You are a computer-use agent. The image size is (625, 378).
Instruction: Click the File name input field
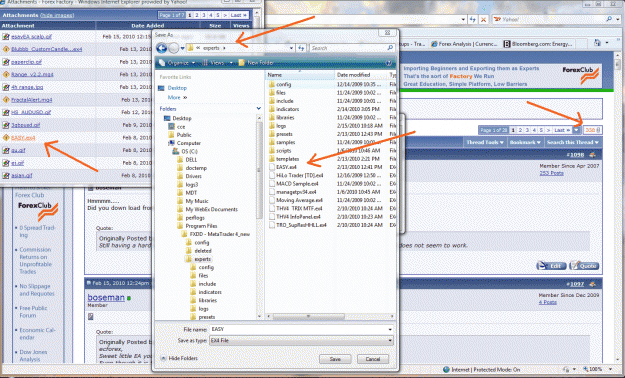click(x=301, y=329)
